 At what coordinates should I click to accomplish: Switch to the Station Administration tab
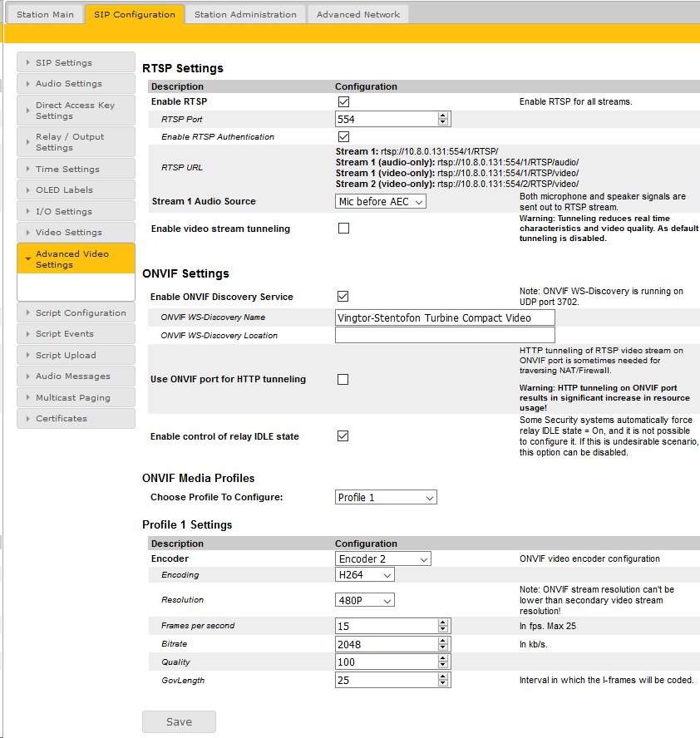coord(244,14)
